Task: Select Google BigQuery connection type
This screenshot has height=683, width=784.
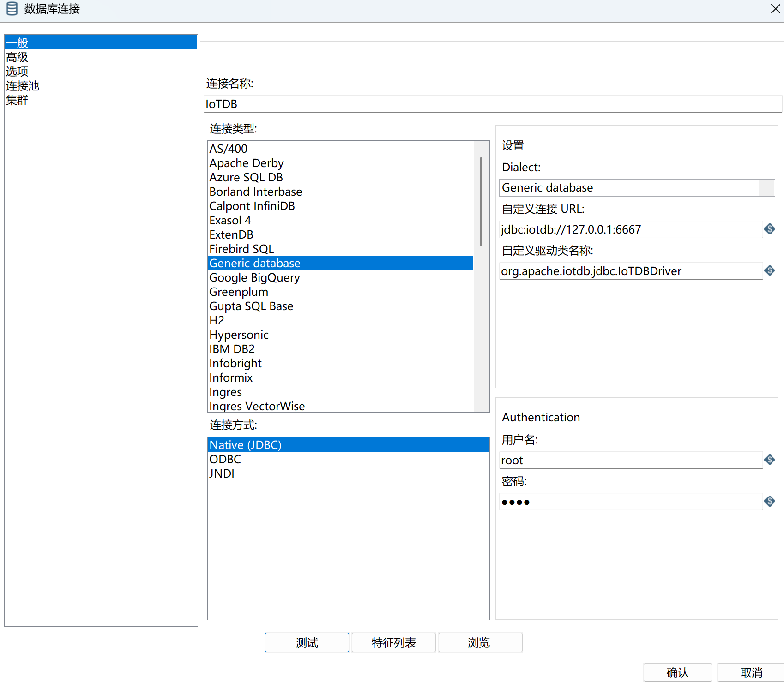Action: tap(341, 277)
